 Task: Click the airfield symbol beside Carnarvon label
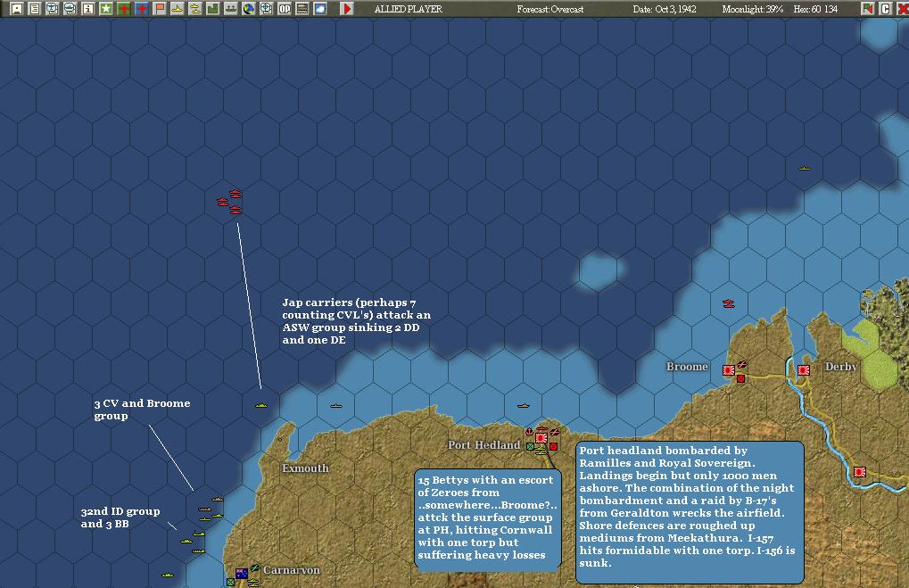pyautogui.click(x=254, y=567)
